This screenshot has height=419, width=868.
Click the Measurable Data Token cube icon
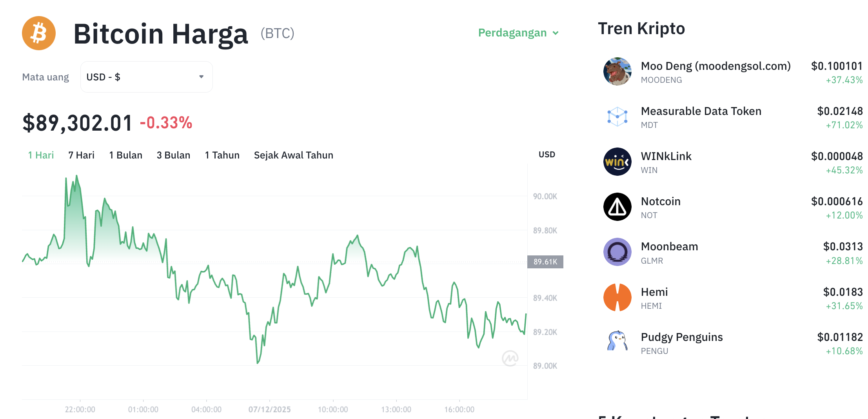[x=617, y=117]
